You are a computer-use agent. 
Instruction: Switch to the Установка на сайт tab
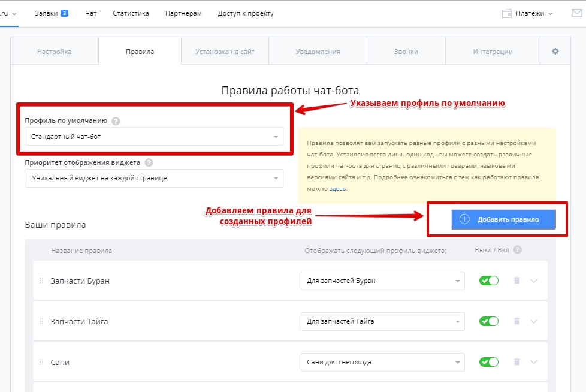(225, 51)
